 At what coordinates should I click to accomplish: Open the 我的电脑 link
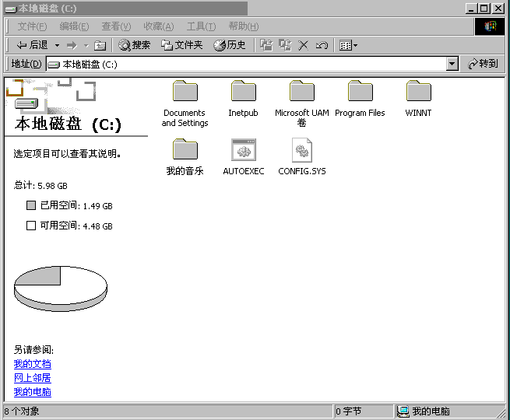coord(33,392)
